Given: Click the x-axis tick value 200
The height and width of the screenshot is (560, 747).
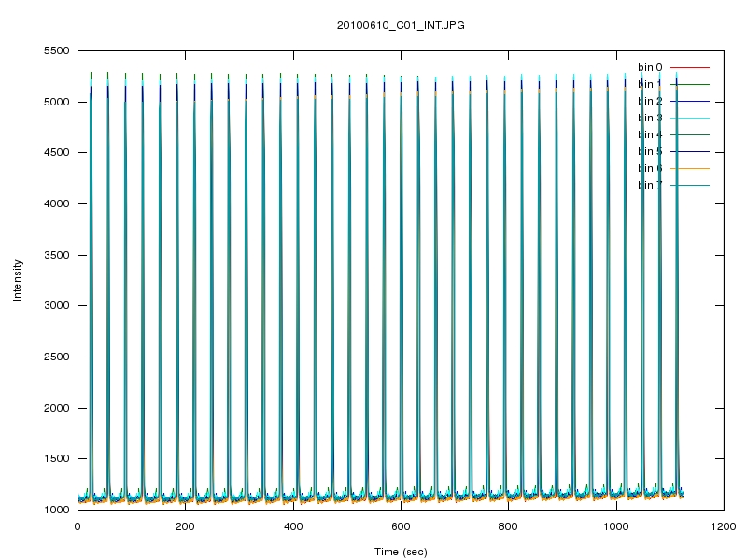Looking at the screenshot, I should [x=185, y=526].
